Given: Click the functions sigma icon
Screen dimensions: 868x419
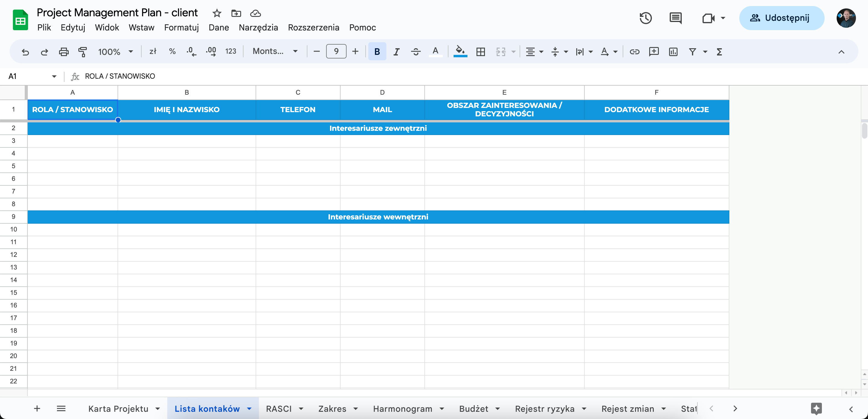Looking at the screenshot, I should coord(719,52).
